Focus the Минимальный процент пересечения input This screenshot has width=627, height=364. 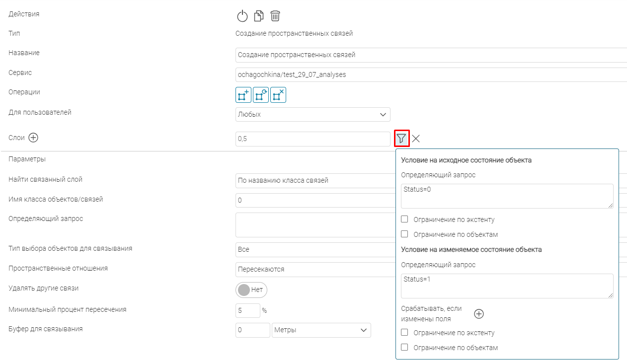[247, 310]
